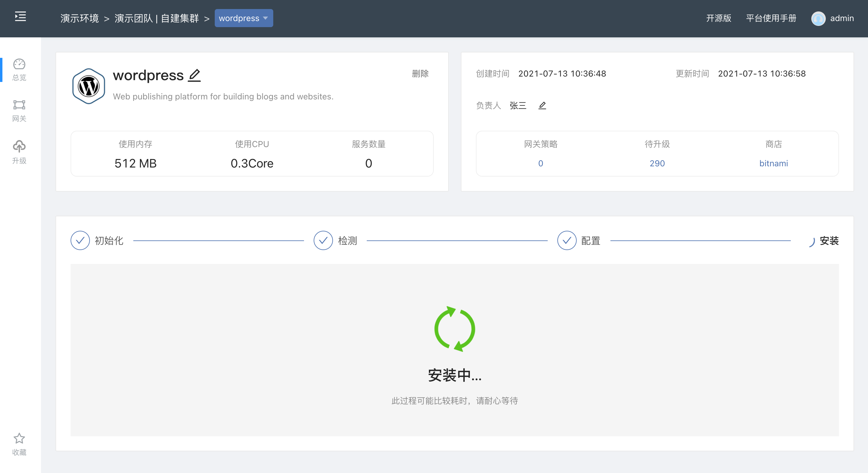
Task: Open the 网关 gateway sidebar item
Action: 19,111
